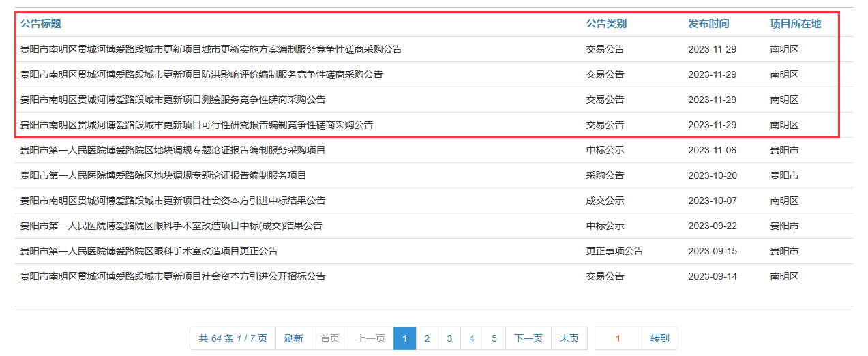Click 南明区 location in the 2023-09-14 row
The width and height of the screenshot is (868, 356).
point(784,276)
